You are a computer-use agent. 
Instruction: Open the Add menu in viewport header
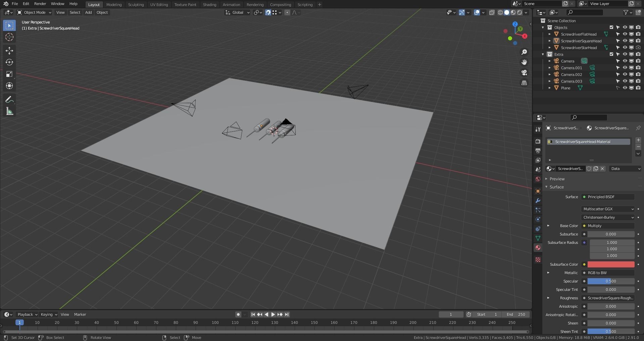click(x=88, y=12)
